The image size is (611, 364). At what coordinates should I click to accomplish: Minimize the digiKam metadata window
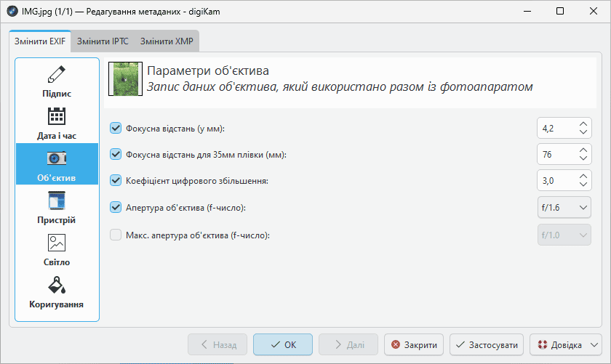point(527,12)
